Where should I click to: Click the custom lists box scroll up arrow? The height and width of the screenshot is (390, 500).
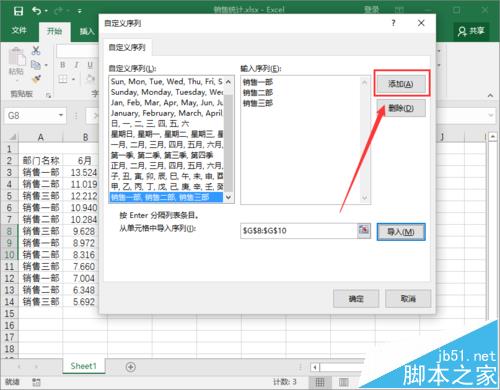click(x=228, y=82)
